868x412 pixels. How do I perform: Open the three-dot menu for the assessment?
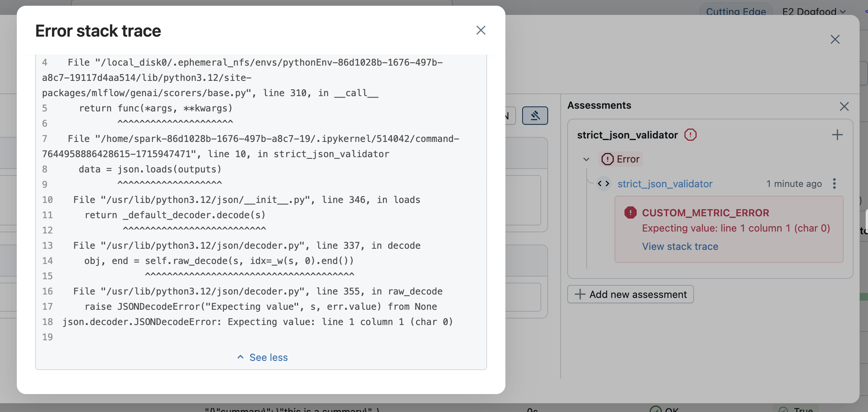tap(834, 183)
